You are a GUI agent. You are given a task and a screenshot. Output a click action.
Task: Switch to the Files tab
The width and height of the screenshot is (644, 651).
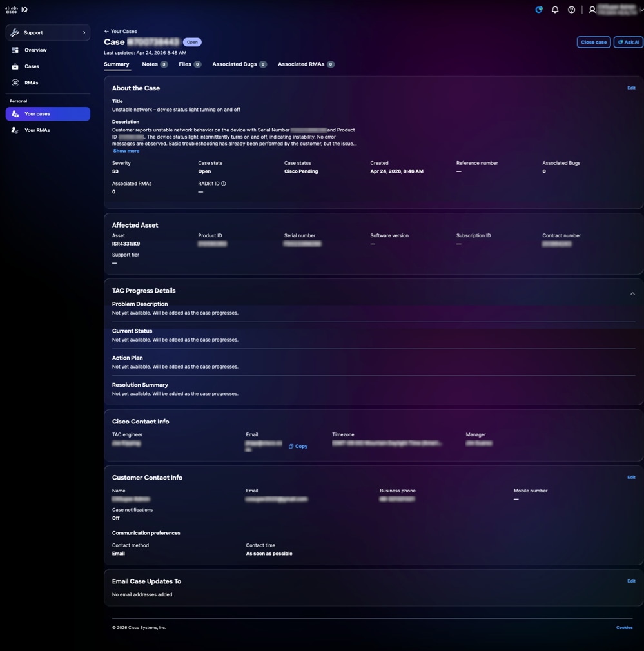(190, 64)
